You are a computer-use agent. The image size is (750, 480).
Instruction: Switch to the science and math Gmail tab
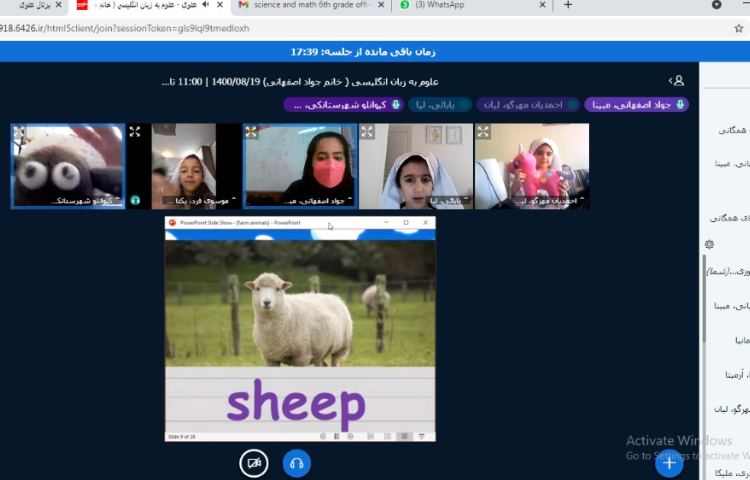click(x=310, y=5)
